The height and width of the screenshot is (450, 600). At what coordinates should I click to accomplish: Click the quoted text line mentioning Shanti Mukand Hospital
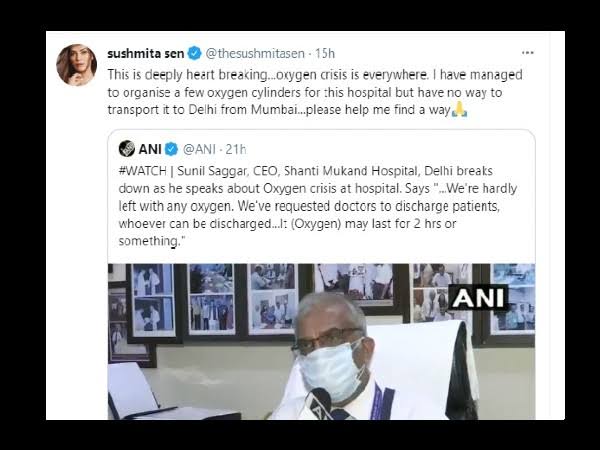pyautogui.click(x=306, y=171)
